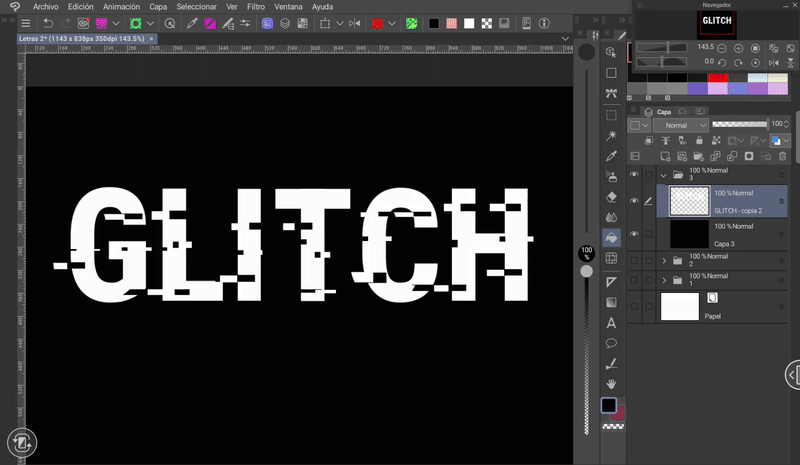
Task: Select the Rectangle marquee selection tool
Action: coord(611,114)
